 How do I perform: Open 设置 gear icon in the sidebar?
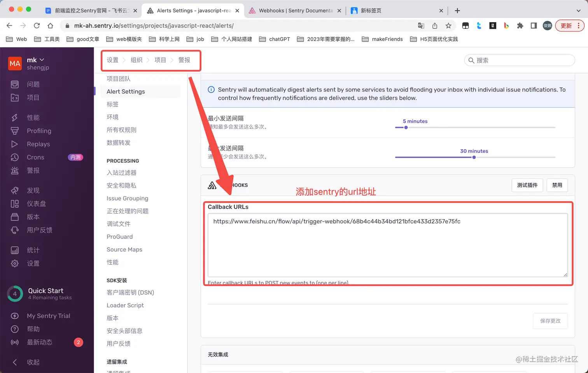pos(15,263)
